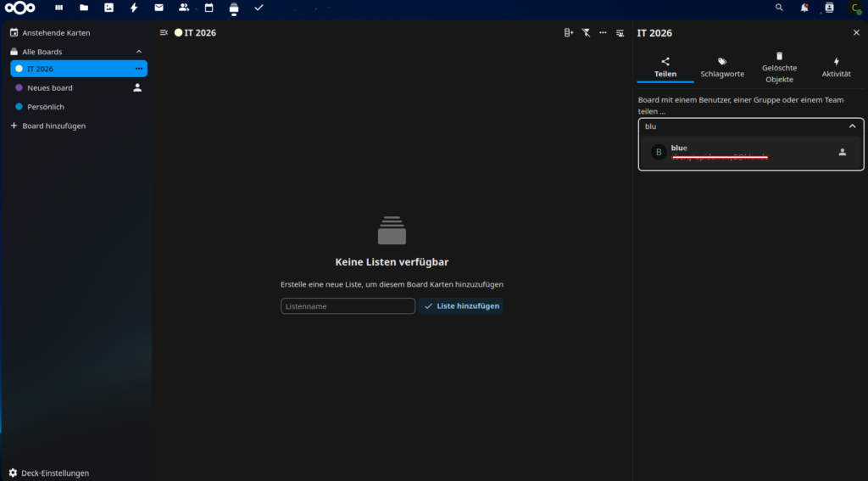Viewport: 868px width, 481px height.
Task: Select the purple Neues board entry
Action: [x=49, y=87]
